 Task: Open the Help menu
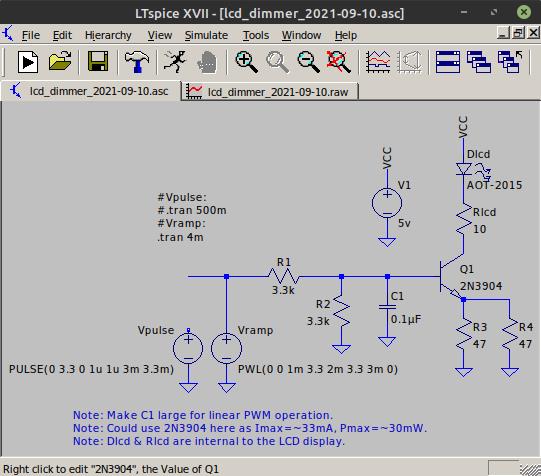346,35
